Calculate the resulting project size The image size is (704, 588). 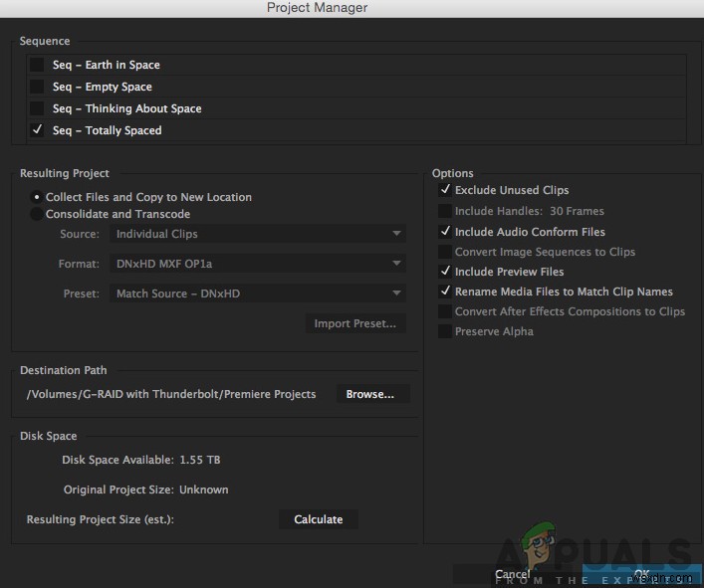[319, 519]
